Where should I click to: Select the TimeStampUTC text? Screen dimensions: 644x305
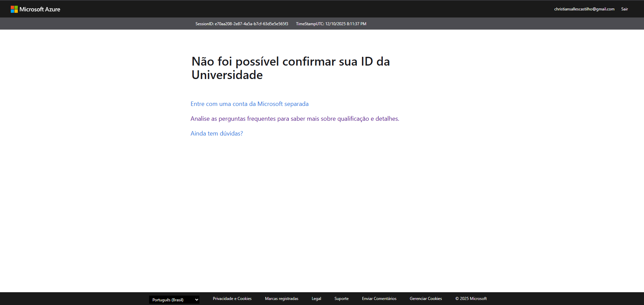[x=331, y=24]
